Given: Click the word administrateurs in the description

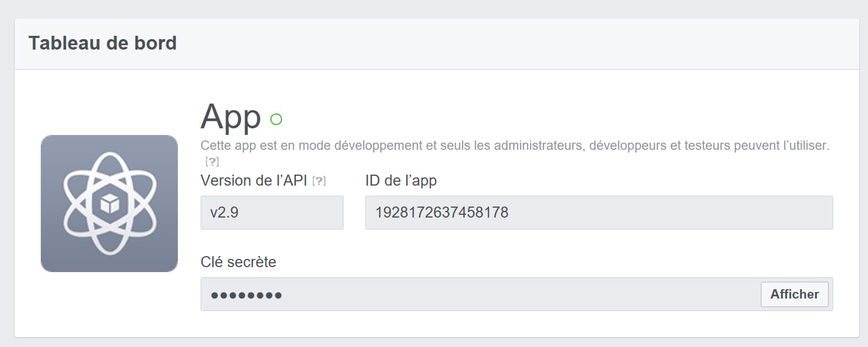Looking at the screenshot, I should (x=538, y=145).
